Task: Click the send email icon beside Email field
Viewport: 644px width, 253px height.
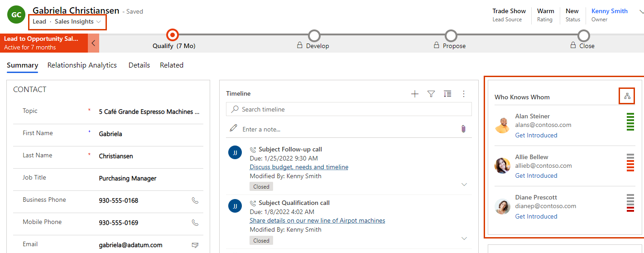Action: pos(195,245)
